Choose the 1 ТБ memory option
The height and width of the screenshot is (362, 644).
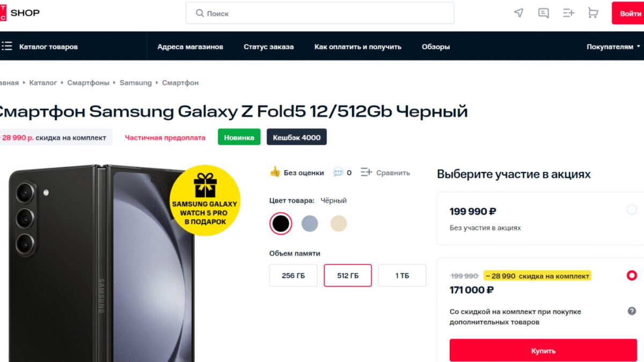(402, 276)
